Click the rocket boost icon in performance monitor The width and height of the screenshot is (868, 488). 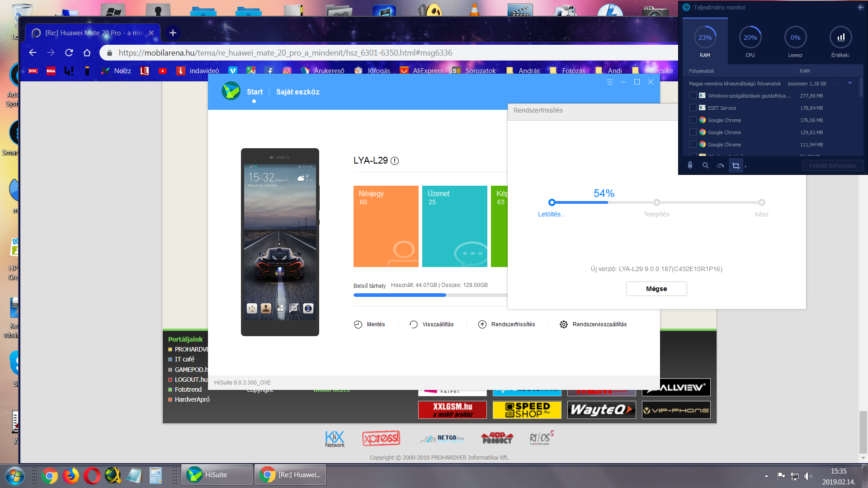[690, 165]
